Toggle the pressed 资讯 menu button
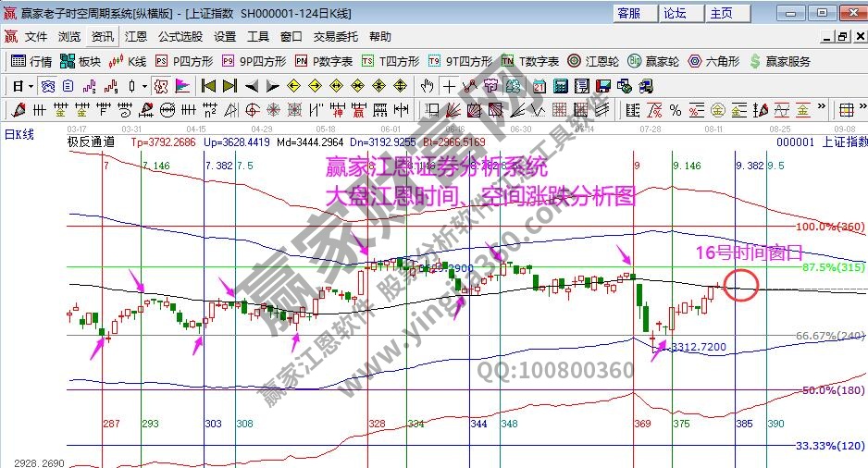 point(102,37)
